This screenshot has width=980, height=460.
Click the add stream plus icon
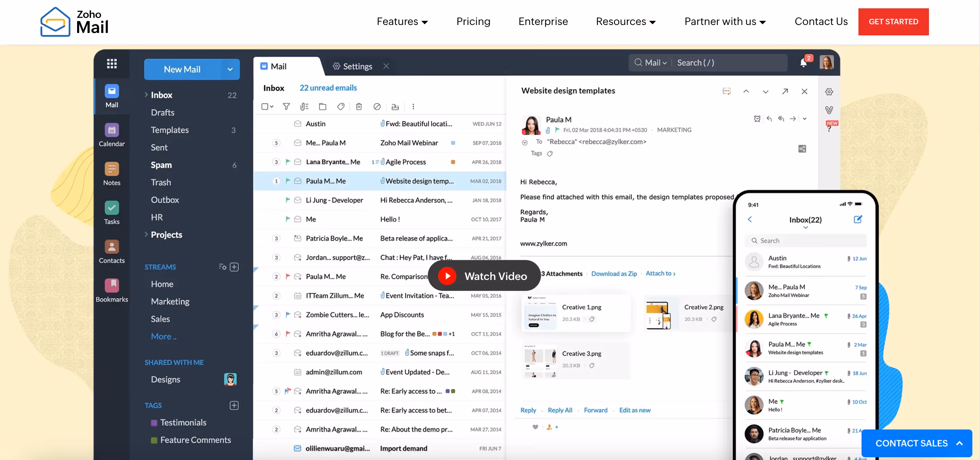pos(234,267)
